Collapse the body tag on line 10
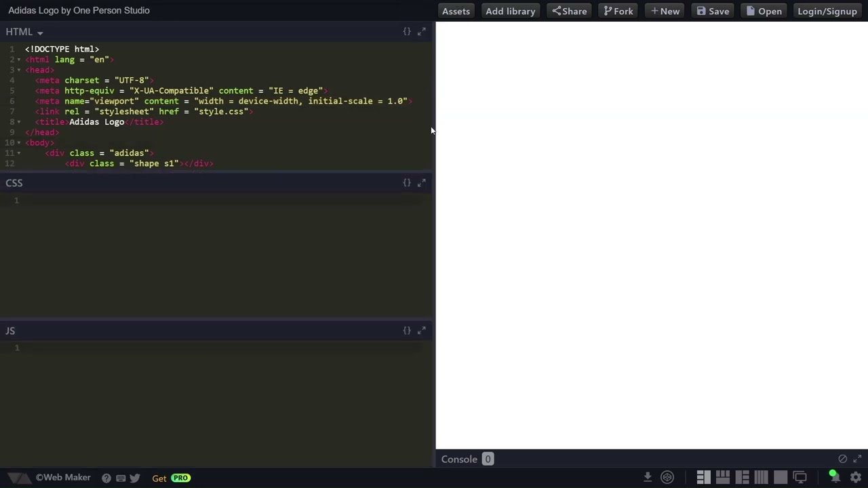The height and width of the screenshot is (488, 868). coord(19,143)
